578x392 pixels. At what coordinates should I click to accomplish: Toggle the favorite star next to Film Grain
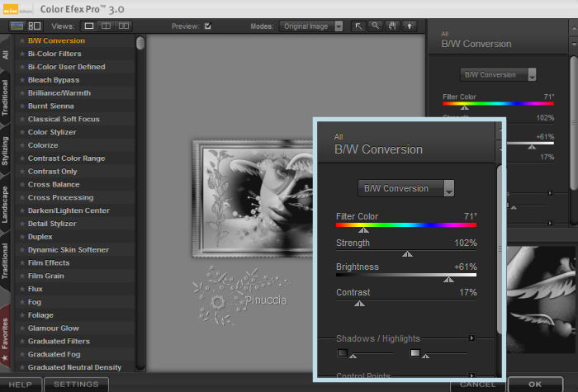[22, 276]
